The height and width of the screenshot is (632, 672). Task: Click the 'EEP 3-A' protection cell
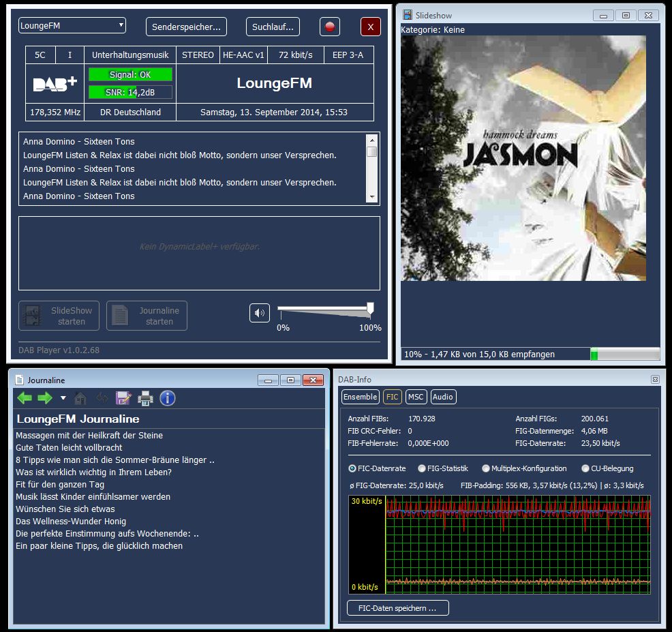point(348,55)
